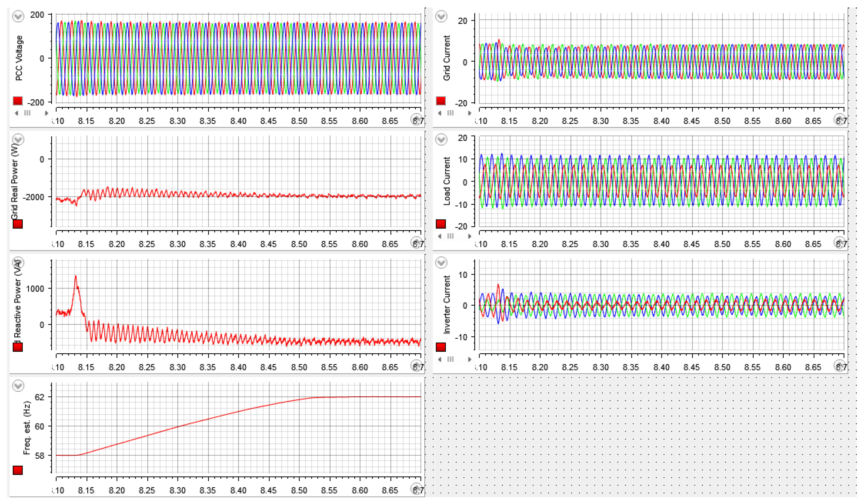The image size is (867, 504).
Task: Click circular icon at Inverter Current axis end
Action: [x=839, y=366]
